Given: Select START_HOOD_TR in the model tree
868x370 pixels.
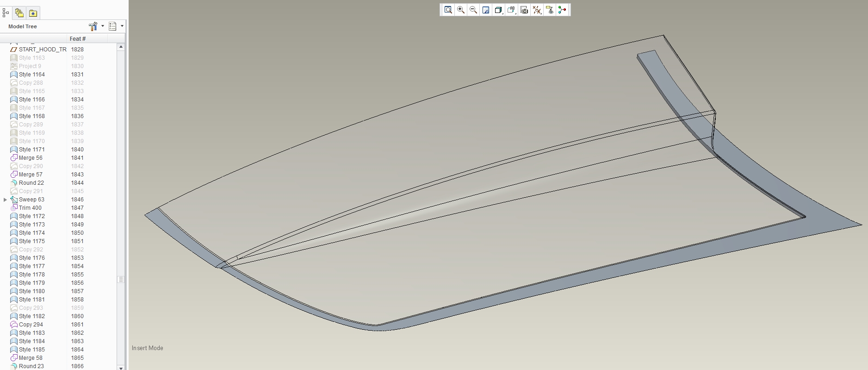Looking at the screenshot, I should (43, 50).
